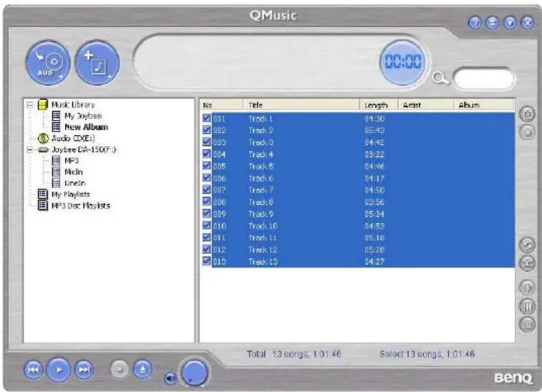Click the topmost round side button with gear
This screenshot has height=392, width=542.
pos(527,114)
